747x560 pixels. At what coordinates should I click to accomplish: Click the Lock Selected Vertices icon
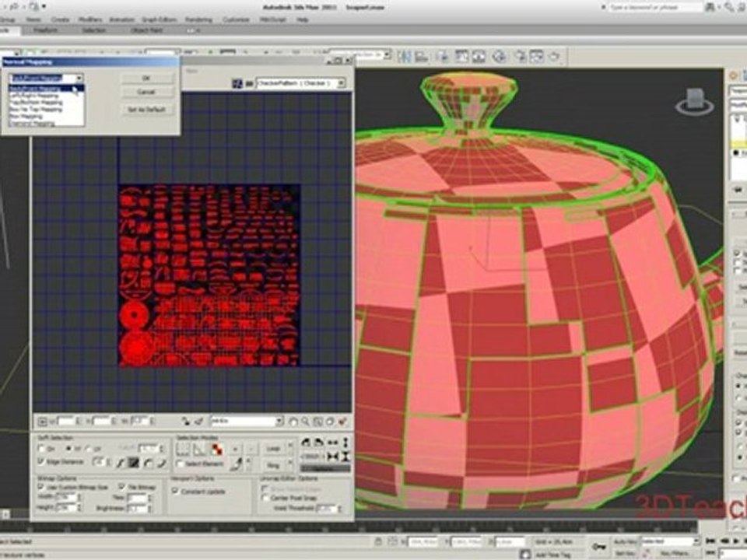[x=186, y=422]
